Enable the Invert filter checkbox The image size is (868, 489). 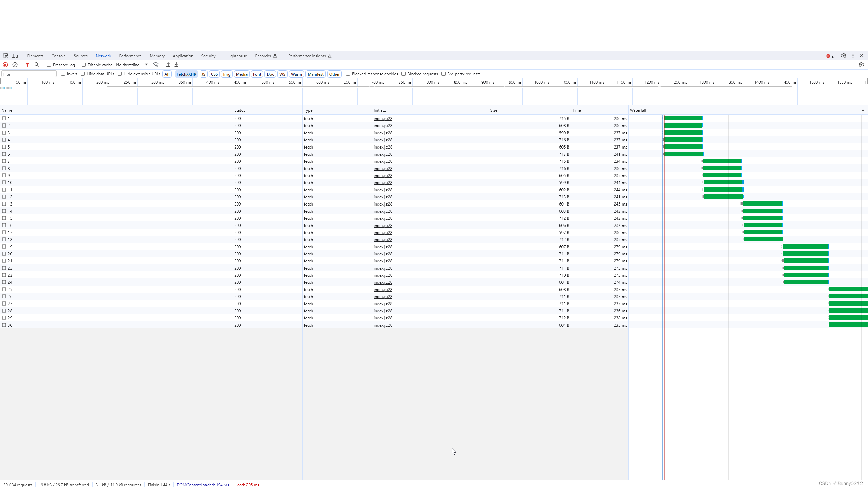coord(63,74)
